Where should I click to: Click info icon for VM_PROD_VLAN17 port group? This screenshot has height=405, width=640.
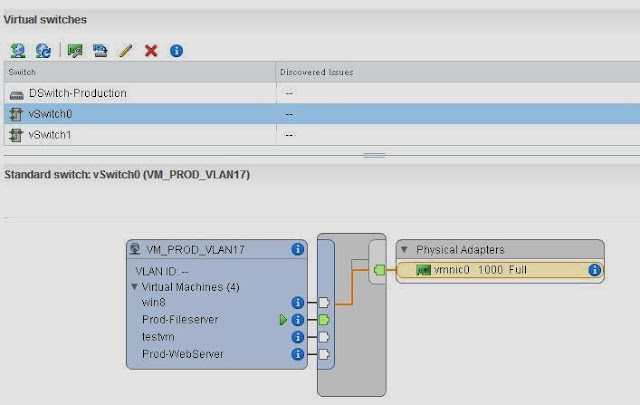298,249
